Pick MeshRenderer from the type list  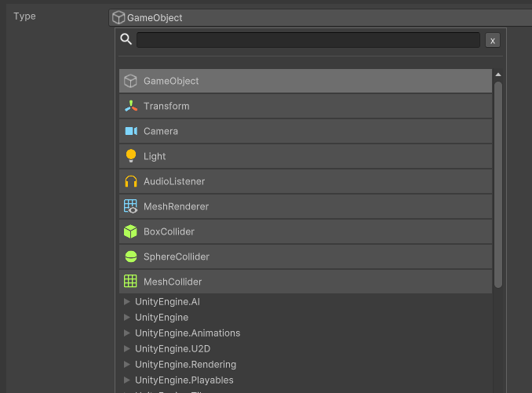pos(305,206)
